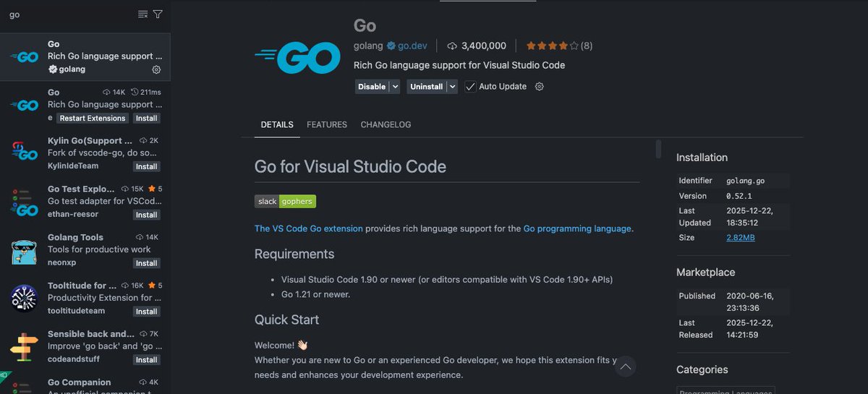Click the Published date 2020-06-16
Image resolution: width=868 pixels, height=394 pixels.
pyautogui.click(x=749, y=301)
